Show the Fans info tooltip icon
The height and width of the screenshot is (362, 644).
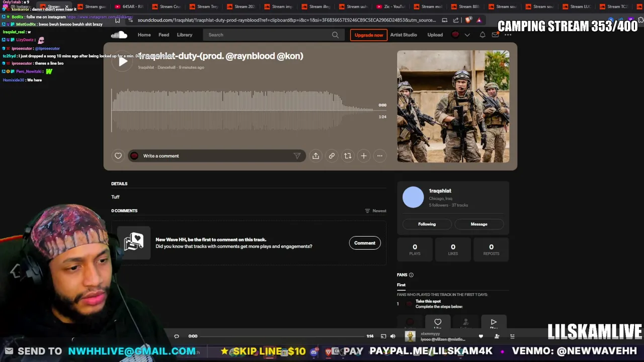(x=411, y=275)
